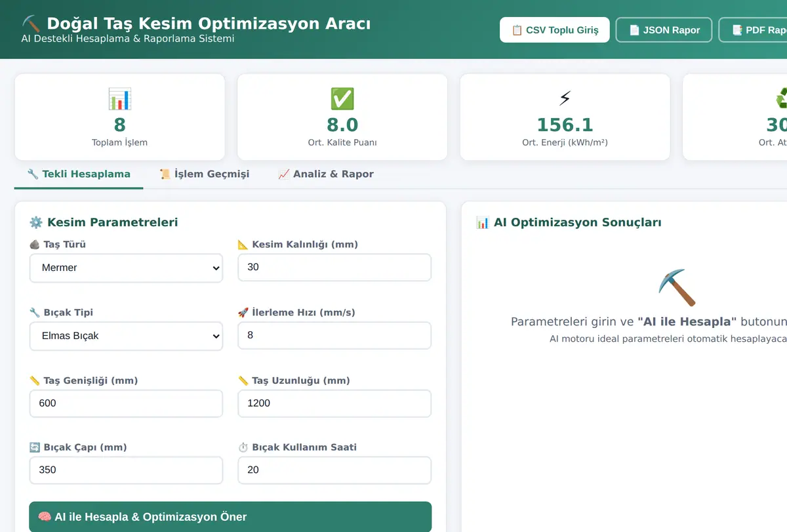Open CSV Toplu Giriş bulk import
This screenshot has height=532, width=787.
coord(555,30)
